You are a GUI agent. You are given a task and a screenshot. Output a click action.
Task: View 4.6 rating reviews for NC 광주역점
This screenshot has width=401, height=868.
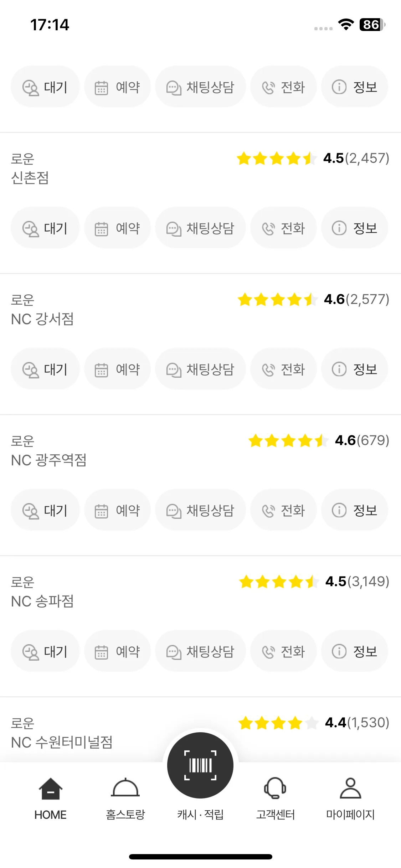(x=319, y=440)
